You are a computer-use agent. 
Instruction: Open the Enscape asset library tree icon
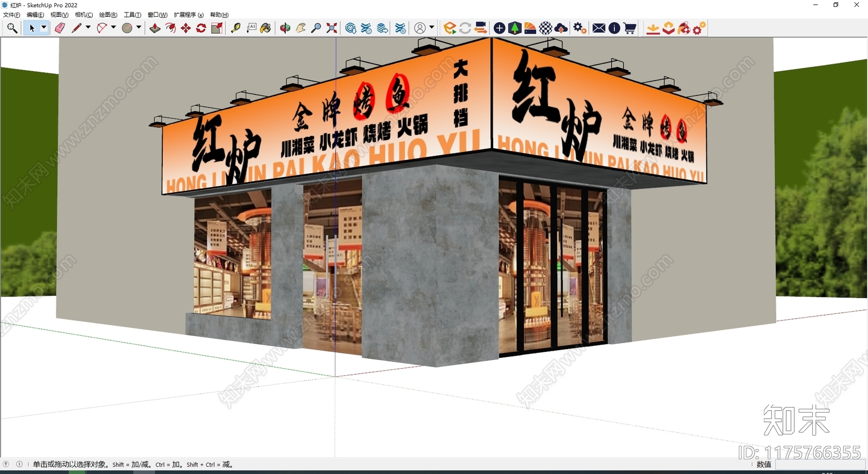pyautogui.click(x=515, y=28)
